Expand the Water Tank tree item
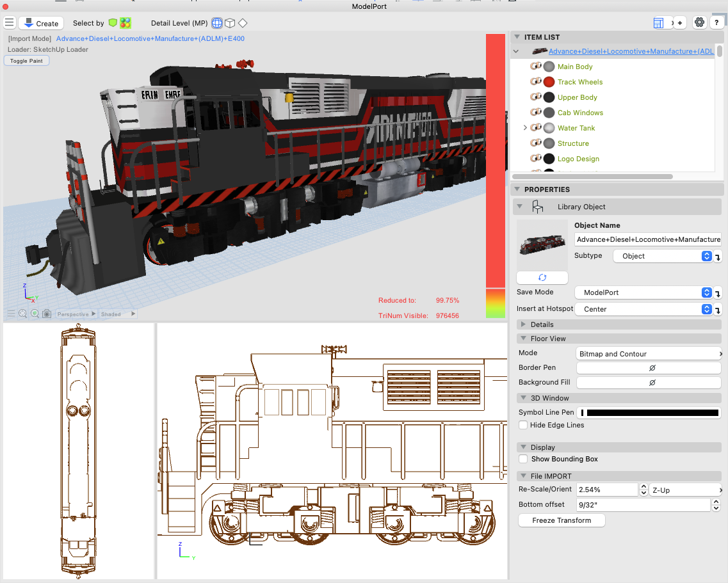Screen dimensions: 728x583 click(x=526, y=128)
